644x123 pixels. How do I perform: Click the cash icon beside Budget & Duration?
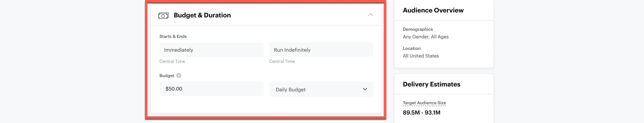click(163, 16)
